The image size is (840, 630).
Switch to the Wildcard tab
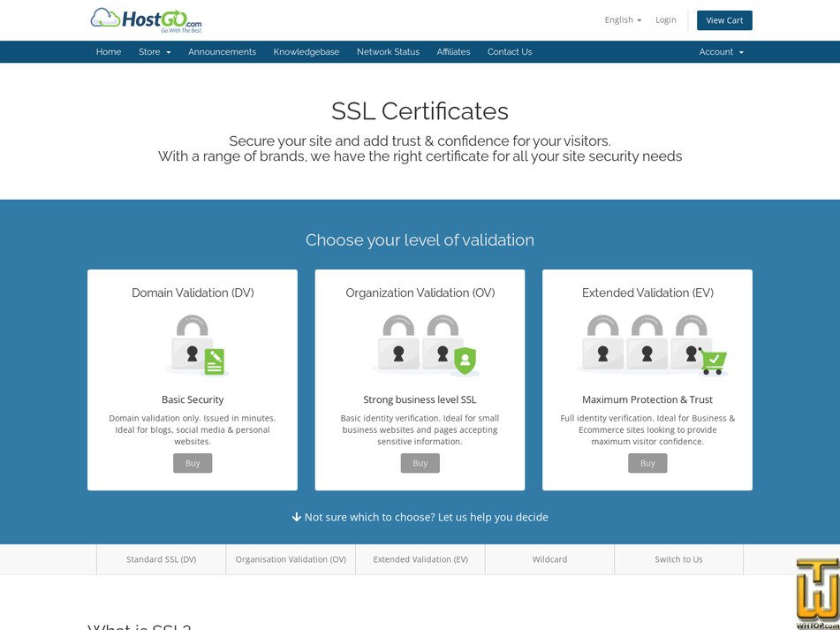click(x=549, y=559)
